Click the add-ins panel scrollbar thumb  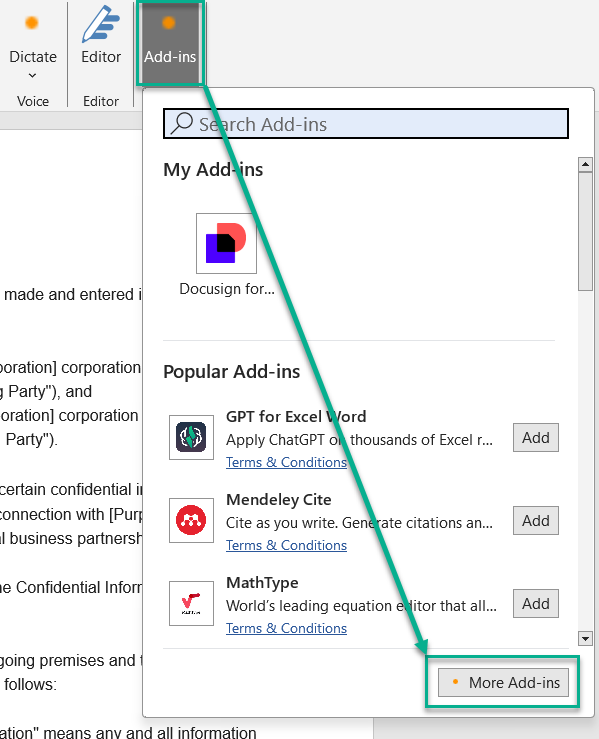pos(585,231)
